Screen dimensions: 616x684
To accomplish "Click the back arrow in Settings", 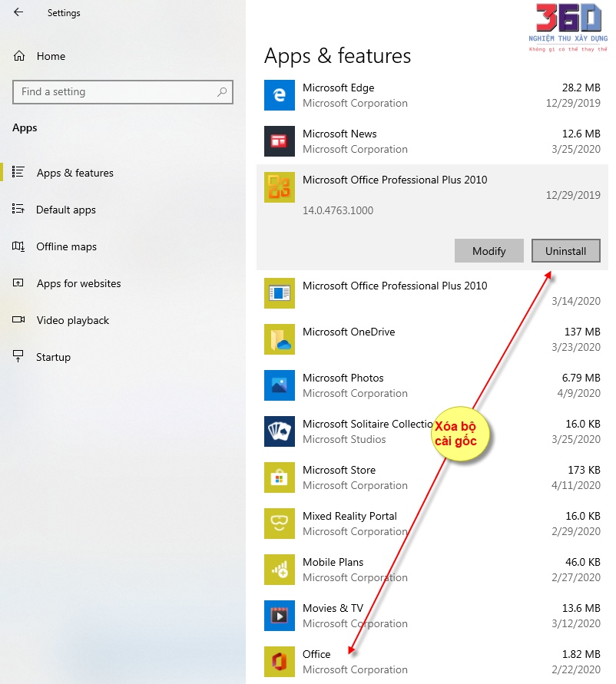I will 18,12.
